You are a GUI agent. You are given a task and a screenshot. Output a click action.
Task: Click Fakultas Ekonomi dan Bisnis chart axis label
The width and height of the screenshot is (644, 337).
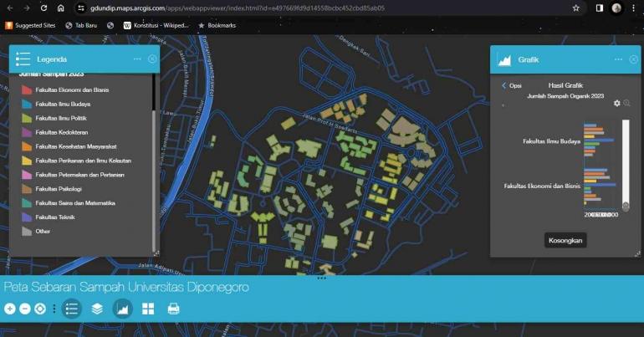coord(542,186)
